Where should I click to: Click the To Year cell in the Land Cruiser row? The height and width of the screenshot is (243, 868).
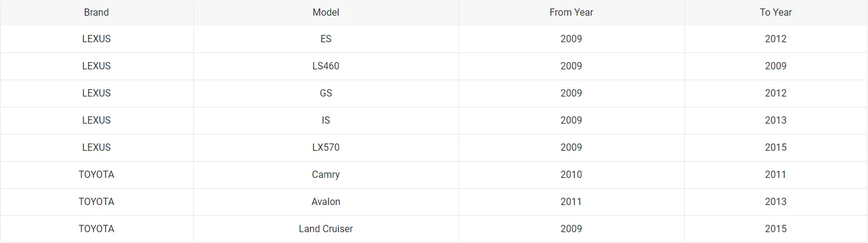(776, 229)
